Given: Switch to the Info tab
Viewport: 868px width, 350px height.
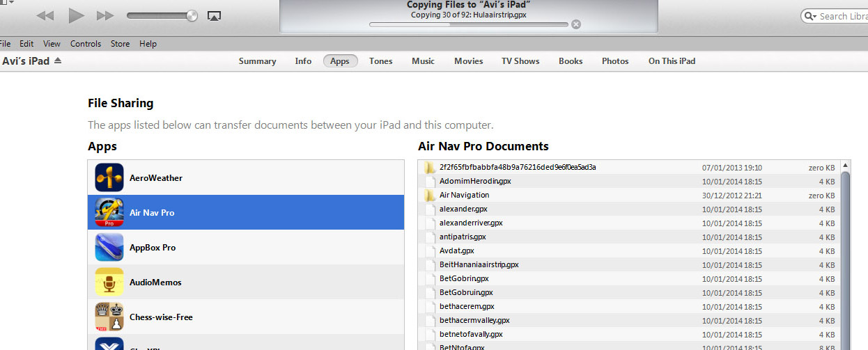Looking at the screenshot, I should (303, 61).
